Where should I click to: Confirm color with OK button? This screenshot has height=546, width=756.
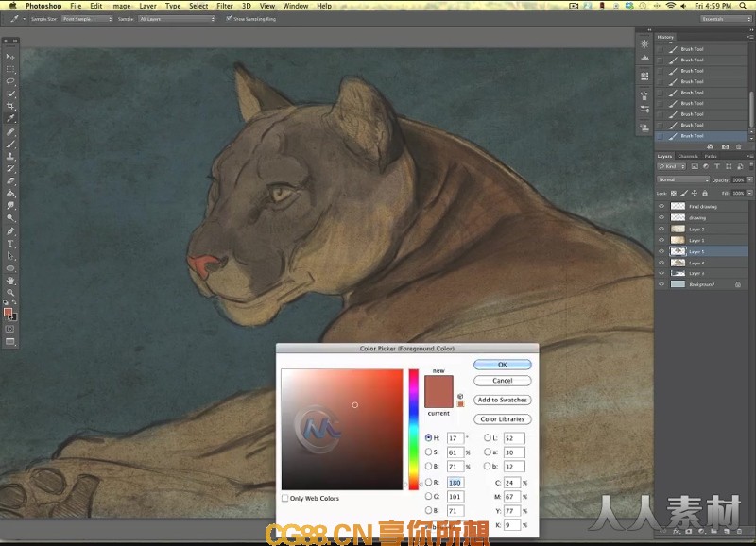click(503, 365)
